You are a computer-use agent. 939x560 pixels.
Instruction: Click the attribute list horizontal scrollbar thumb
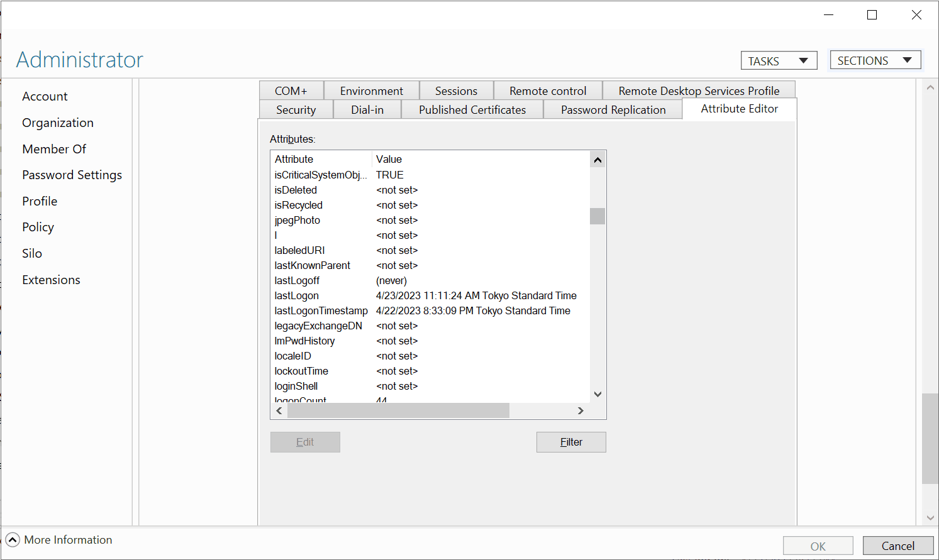(398, 410)
